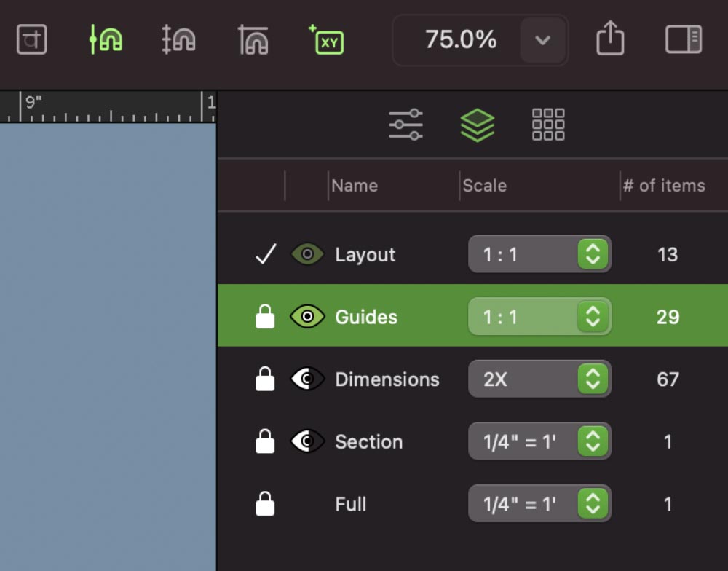
Task: Click the Guides scale stepper arrows
Action: point(593,316)
